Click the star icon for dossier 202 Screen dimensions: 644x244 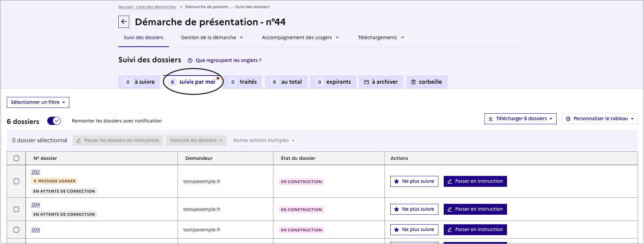[396, 181]
